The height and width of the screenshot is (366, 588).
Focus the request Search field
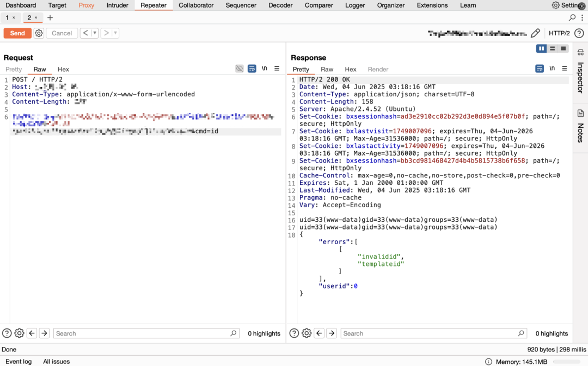point(146,333)
